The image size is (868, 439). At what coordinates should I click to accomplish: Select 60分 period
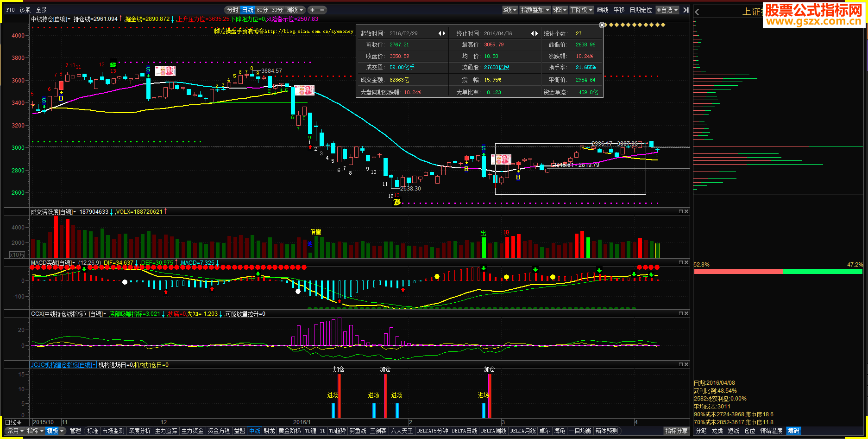pyautogui.click(x=262, y=10)
